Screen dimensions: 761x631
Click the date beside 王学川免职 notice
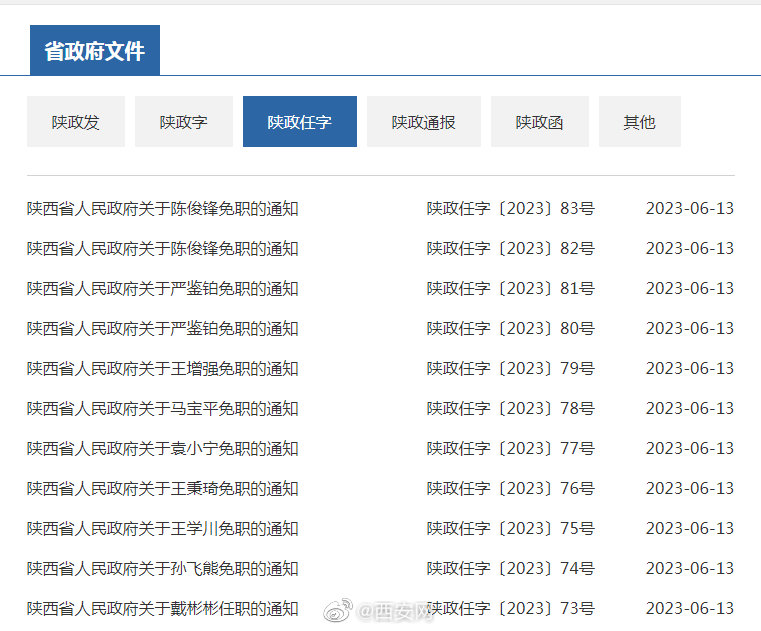click(690, 529)
